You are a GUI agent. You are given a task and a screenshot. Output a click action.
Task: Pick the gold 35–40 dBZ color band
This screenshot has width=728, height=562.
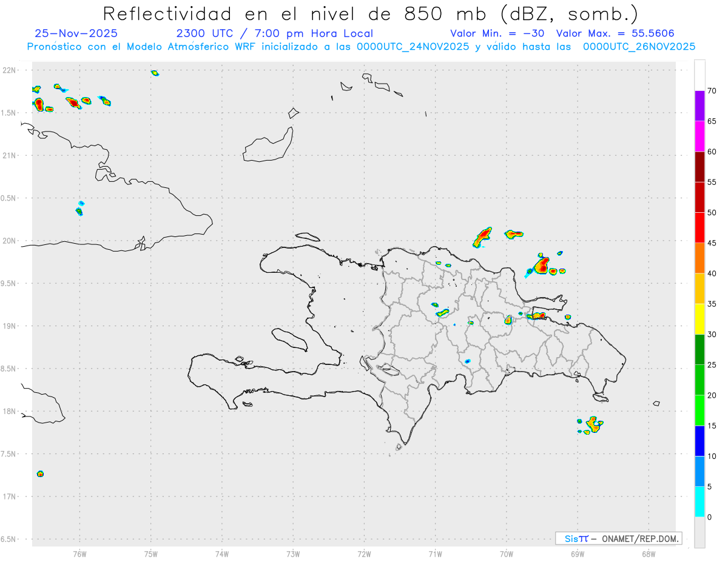pyautogui.click(x=699, y=289)
